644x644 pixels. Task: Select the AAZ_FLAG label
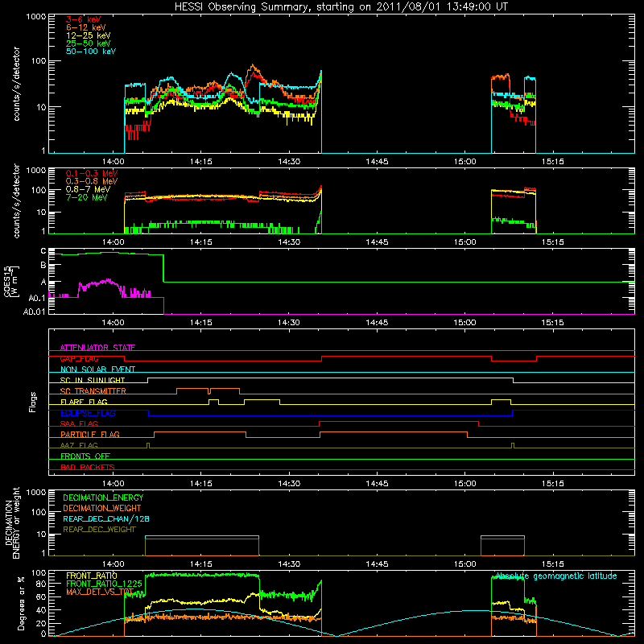tap(79, 445)
